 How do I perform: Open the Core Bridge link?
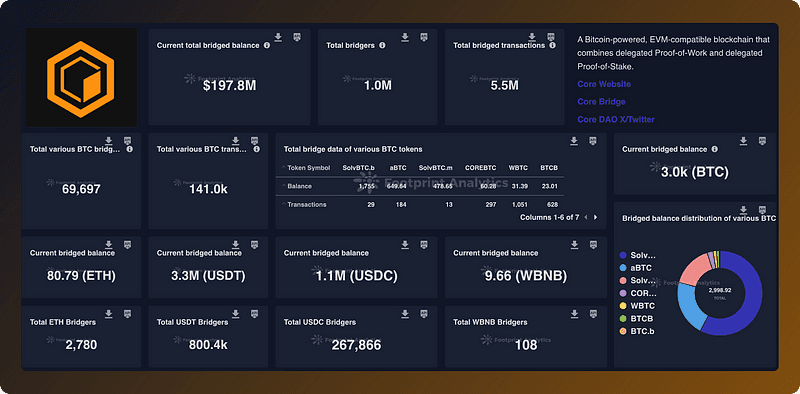tap(602, 102)
